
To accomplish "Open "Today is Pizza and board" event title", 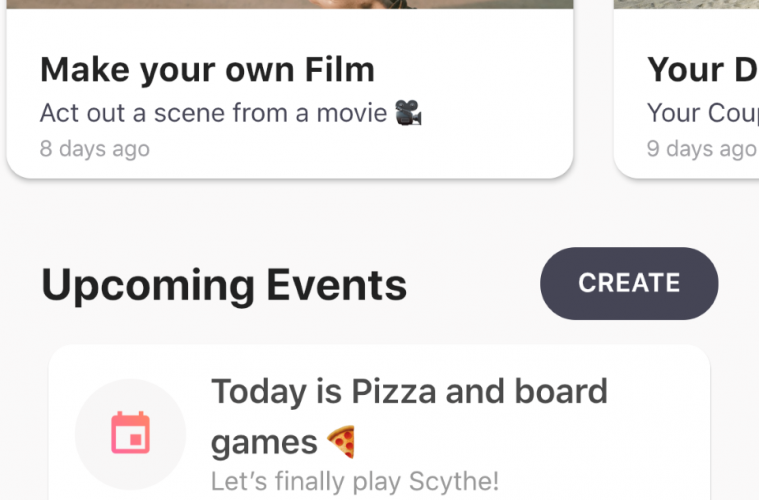I will [x=409, y=391].
